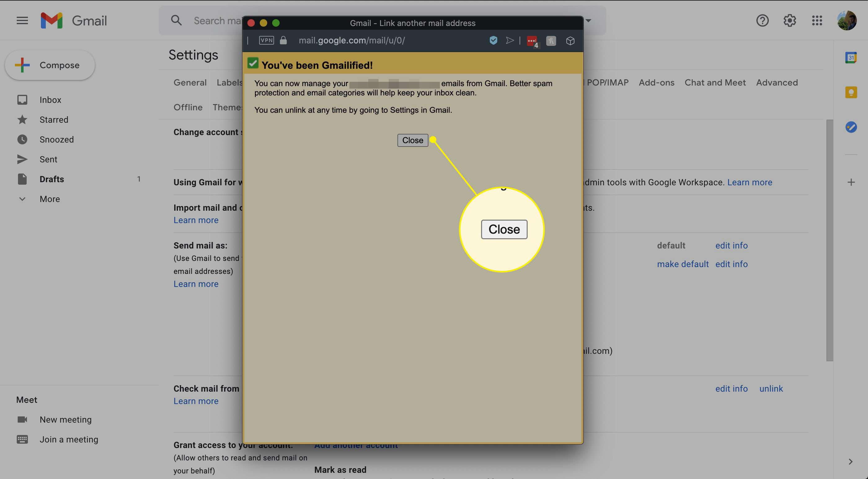The height and width of the screenshot is (479, 868).
Task: Click the POP/IMAP settings tab
Action: [607, 82]
